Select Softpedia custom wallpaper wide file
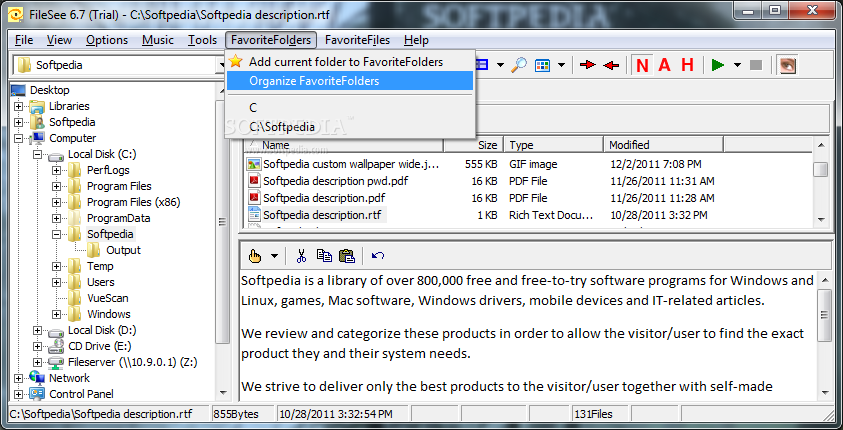 tap(351, 164)
